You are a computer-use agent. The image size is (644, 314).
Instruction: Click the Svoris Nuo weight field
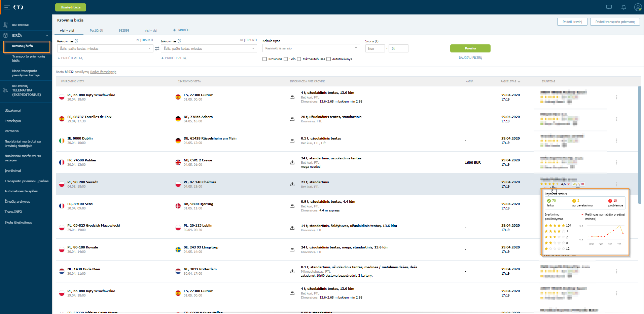375,48
